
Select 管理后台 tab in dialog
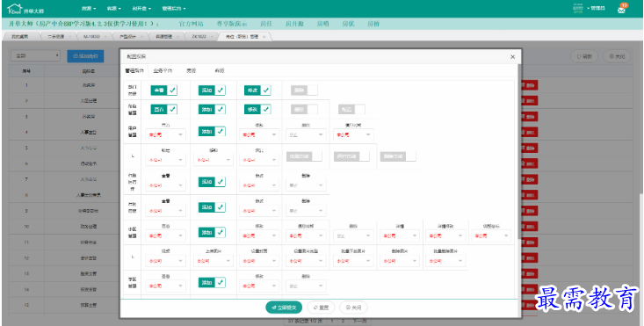(134, 71)
